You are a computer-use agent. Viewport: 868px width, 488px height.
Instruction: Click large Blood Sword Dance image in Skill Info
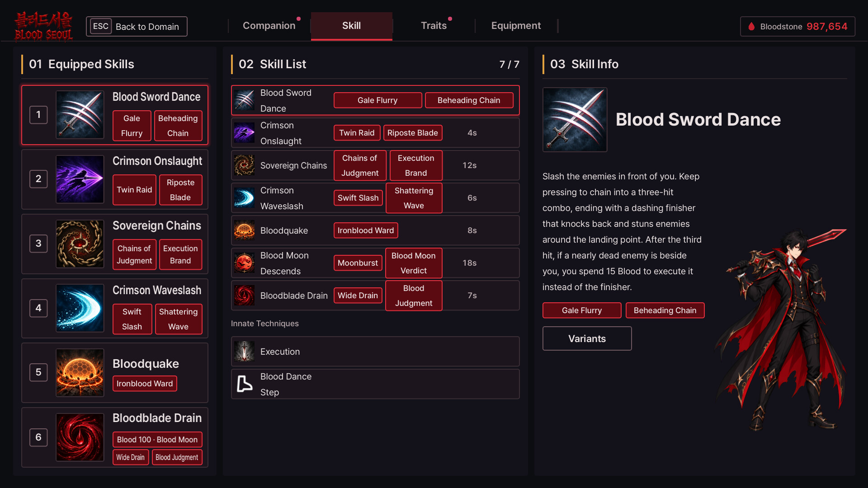pos(575,120)
